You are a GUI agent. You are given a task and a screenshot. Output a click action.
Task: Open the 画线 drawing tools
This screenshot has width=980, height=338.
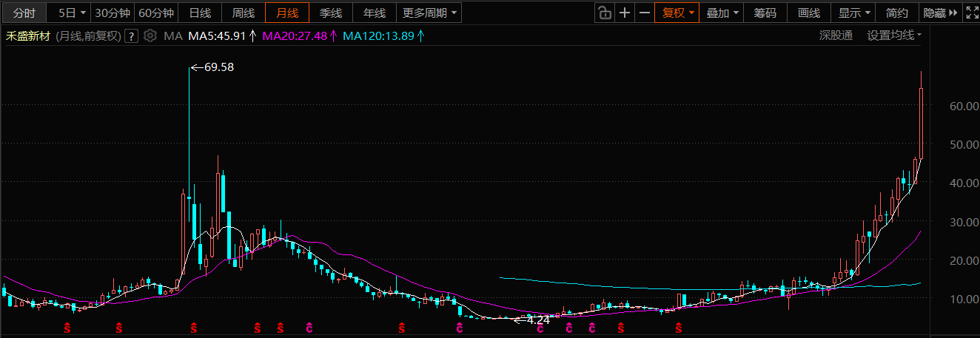808,13
